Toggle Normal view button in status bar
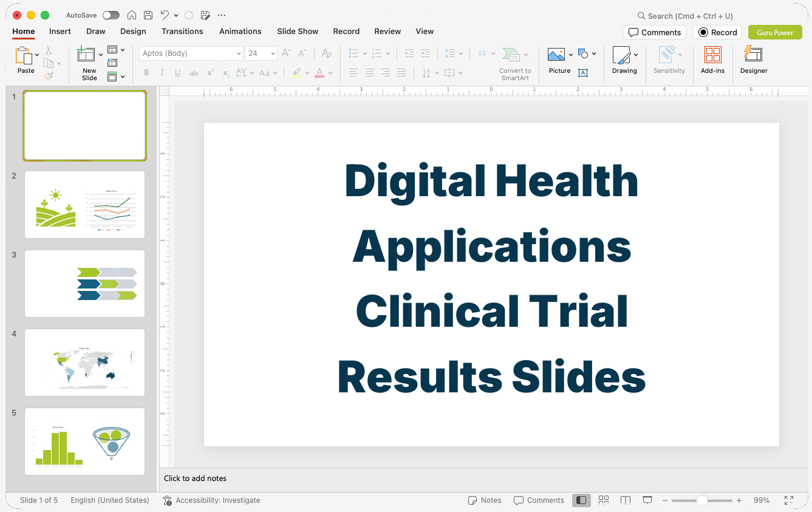812x512 pixels. [581, 500]
